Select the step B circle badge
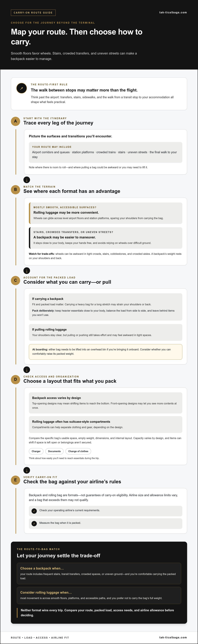Image resolution: width=198 pixels, height=644 pixels. 16,190
